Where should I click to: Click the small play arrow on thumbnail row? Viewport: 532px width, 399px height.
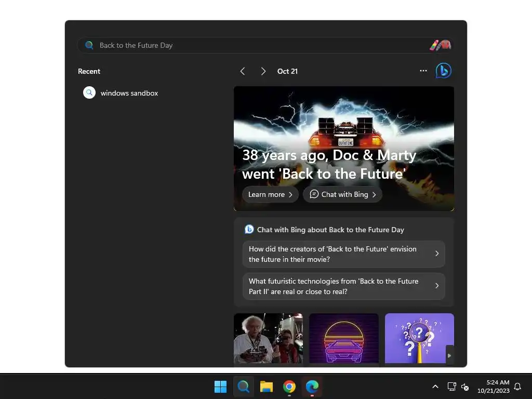pyautogui.click(x=449, y=355)
